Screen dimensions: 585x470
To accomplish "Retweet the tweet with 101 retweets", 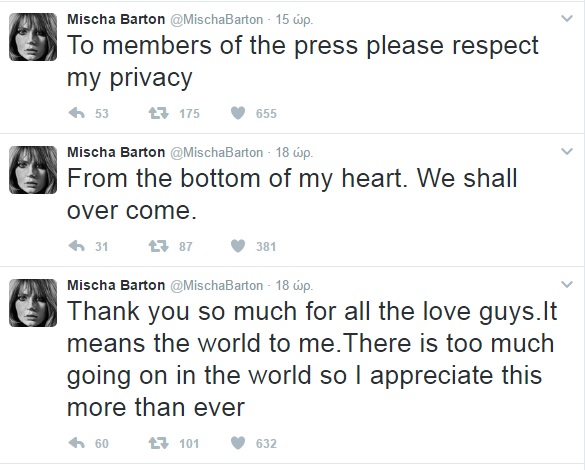I will tap(159, 443).
